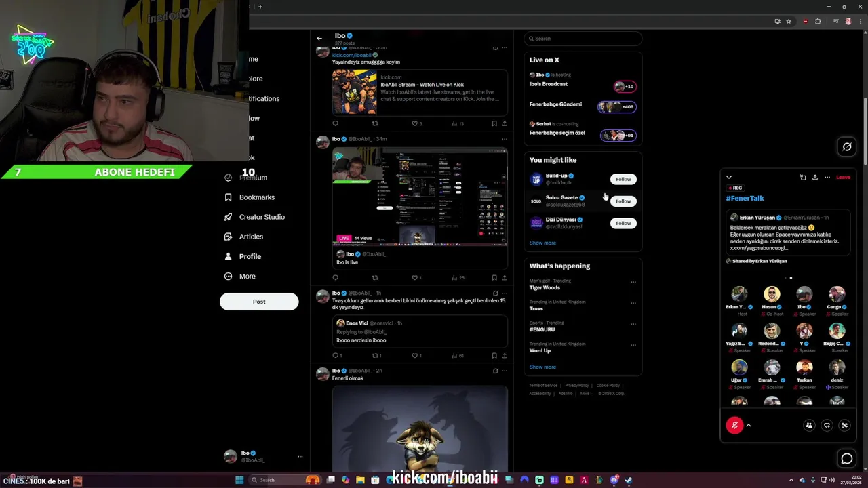Viewport: 868px width, 488px height.
Task: Open Bookmarks in the sidebar
Action: coord(250,197)
